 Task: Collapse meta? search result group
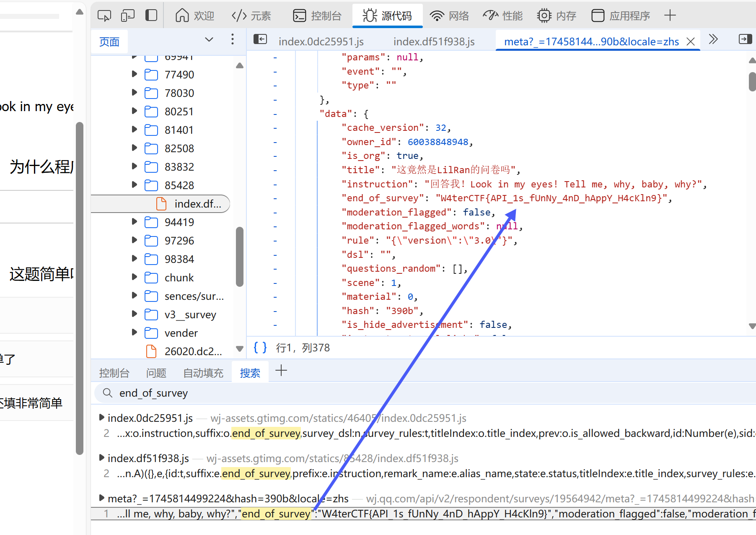[101, 498]
